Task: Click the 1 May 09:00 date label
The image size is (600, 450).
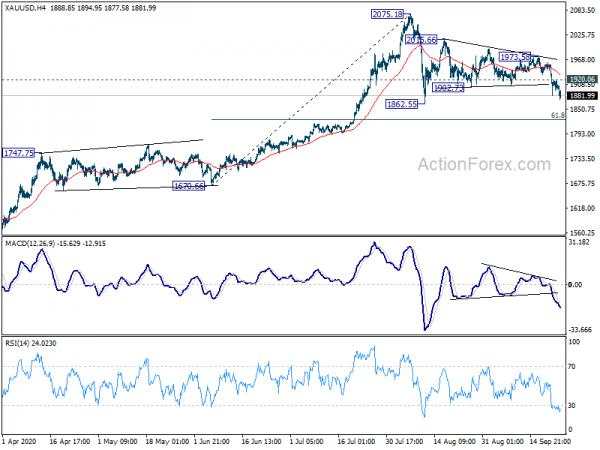Action: pyautogui.click(x=117, y=441)
